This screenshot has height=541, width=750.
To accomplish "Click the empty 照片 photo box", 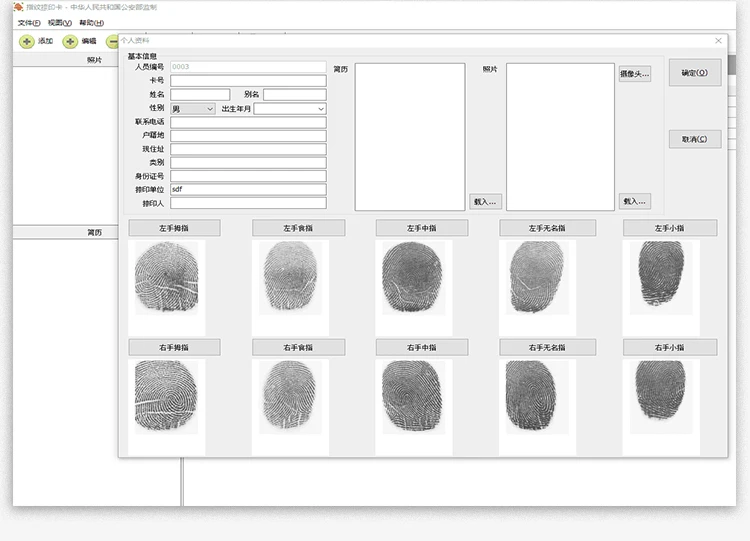I will pyautogui.click(x=560, y=137).
